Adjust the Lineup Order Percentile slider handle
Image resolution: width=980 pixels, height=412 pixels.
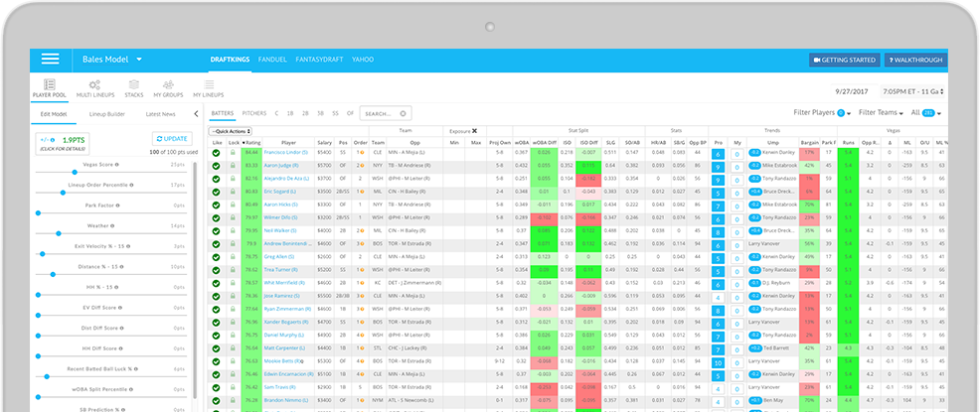(63, 193)
